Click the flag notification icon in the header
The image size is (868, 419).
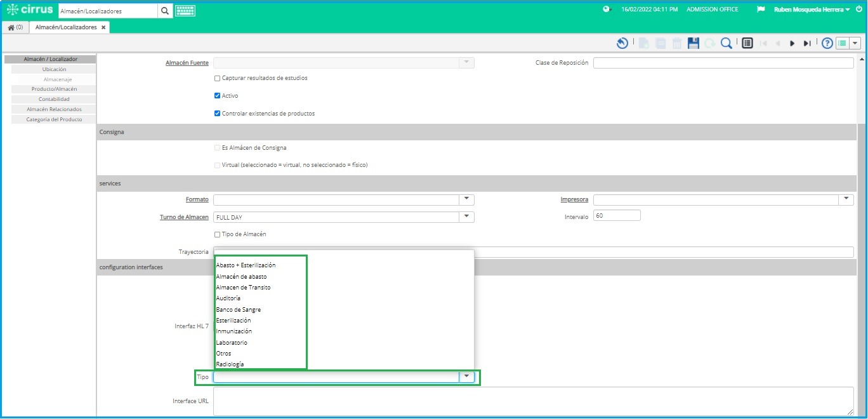(x=760, y=9)
